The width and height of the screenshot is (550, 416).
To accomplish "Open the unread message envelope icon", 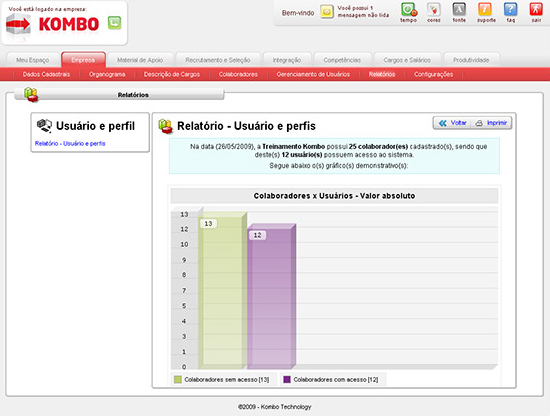I will pyautogui.click(x=327, y=12).
